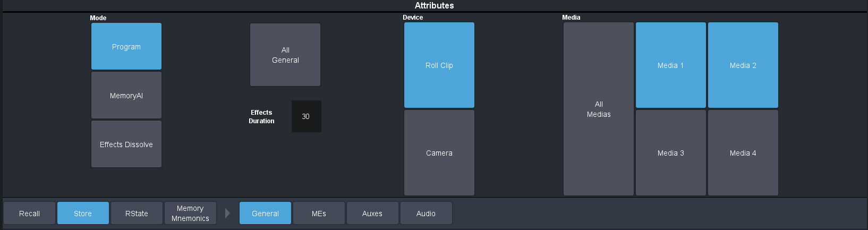This screenshot has width=868, height=230.
Task: Select the All Medias button
Action: 598,109
